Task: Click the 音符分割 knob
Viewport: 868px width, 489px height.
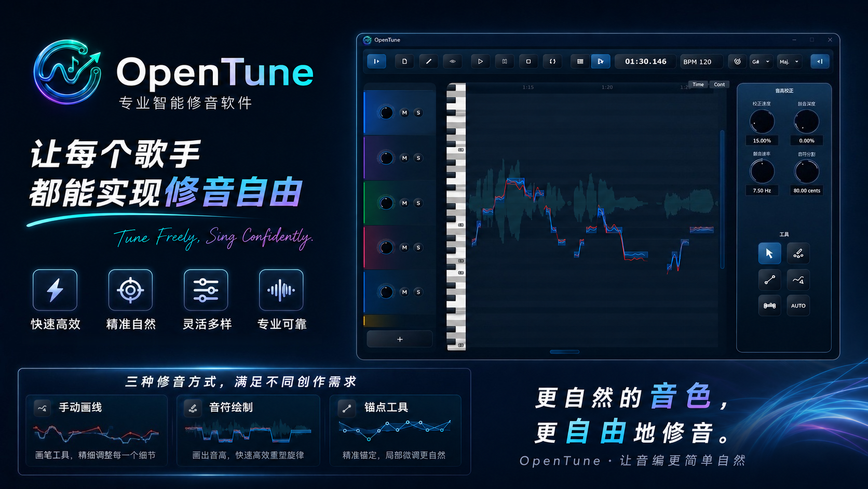Action: point(807,171)
